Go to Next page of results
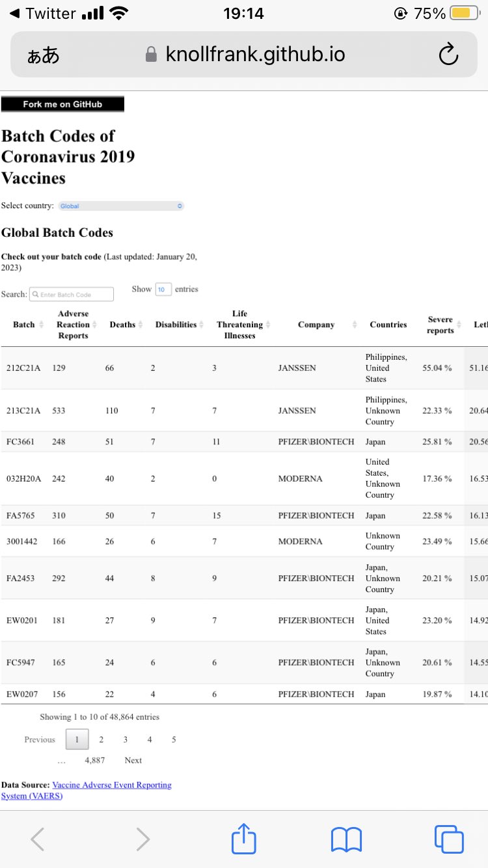The width and height of the screenshot is (488, 868). (133, 760)
